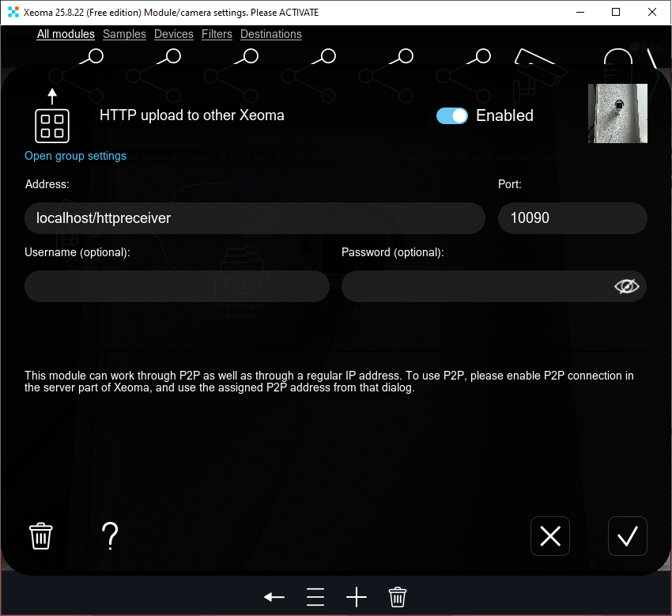Click the Port field showing 10090
This screenshot has width=672, height=616.
(572, 217)
